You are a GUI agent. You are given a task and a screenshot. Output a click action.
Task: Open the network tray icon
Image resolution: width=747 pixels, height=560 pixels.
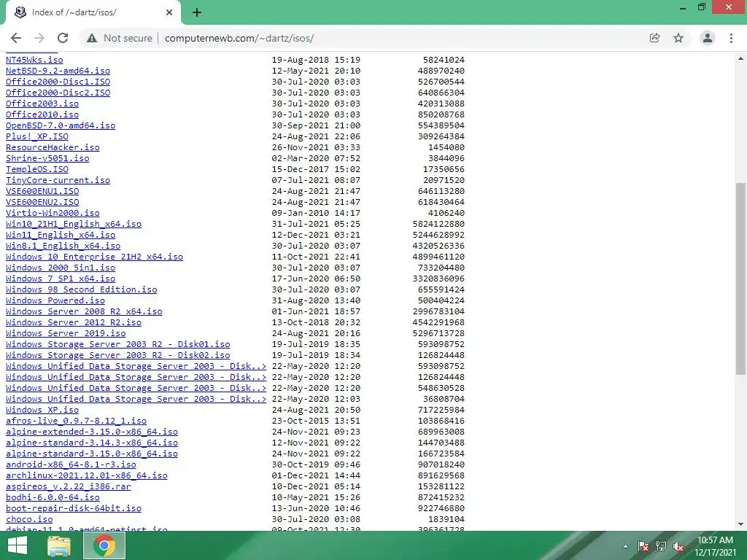(x=661, y=546)
